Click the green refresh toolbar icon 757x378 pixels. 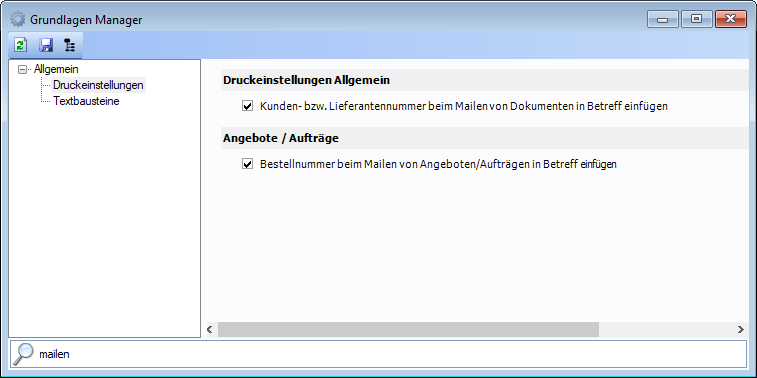pyautogui.click(x=20, y=45)
